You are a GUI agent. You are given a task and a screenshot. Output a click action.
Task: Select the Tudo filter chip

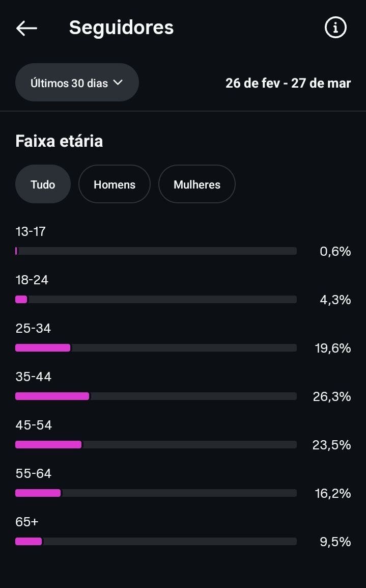pos(43,184)
